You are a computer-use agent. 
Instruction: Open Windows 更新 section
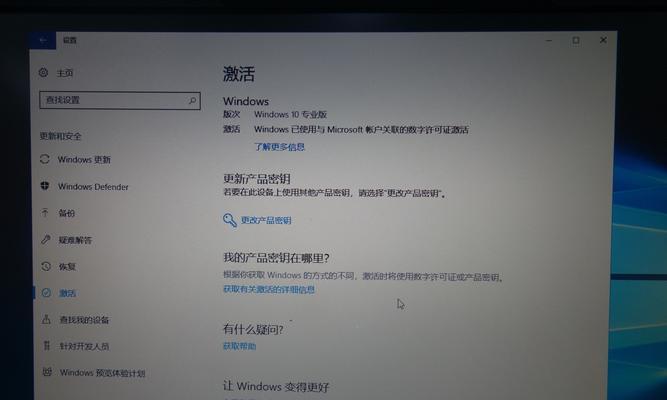[84, 160]
